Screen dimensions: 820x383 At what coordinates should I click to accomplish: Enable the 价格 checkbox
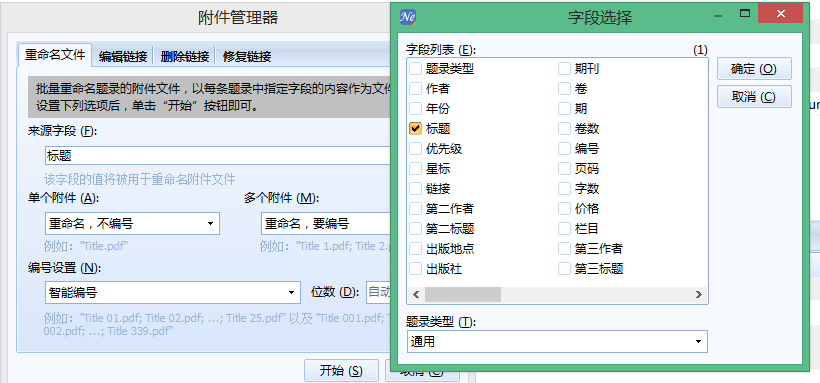point(564,209)
